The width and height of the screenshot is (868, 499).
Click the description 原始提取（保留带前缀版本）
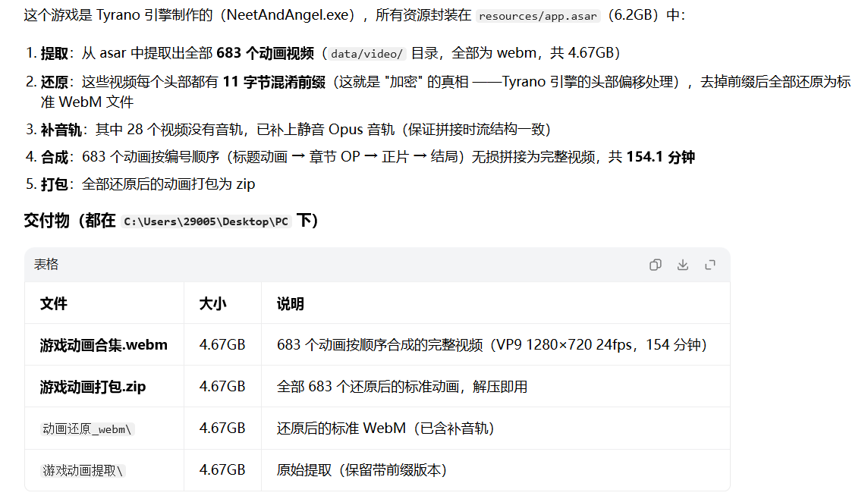pyautogui.click(x=361, y=469)
